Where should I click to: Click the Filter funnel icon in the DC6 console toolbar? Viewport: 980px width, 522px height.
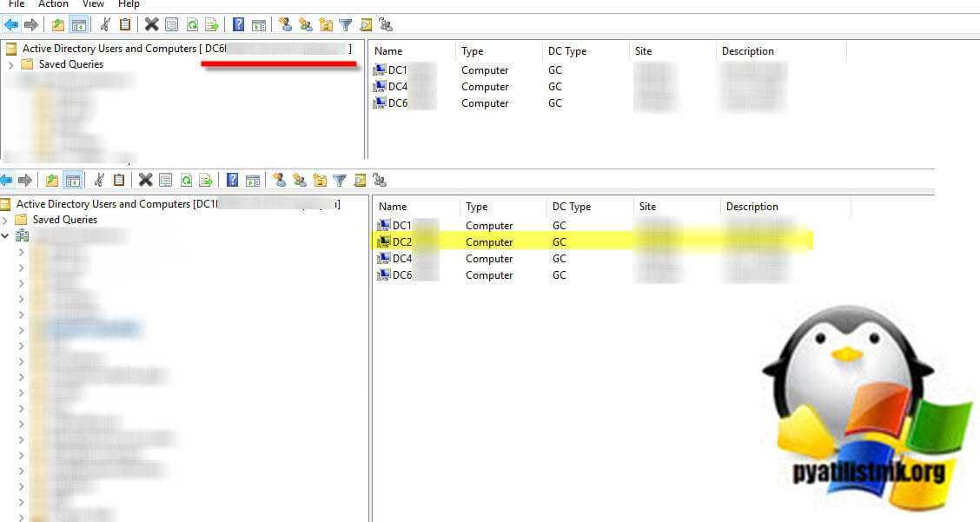[x=345, y=24]
